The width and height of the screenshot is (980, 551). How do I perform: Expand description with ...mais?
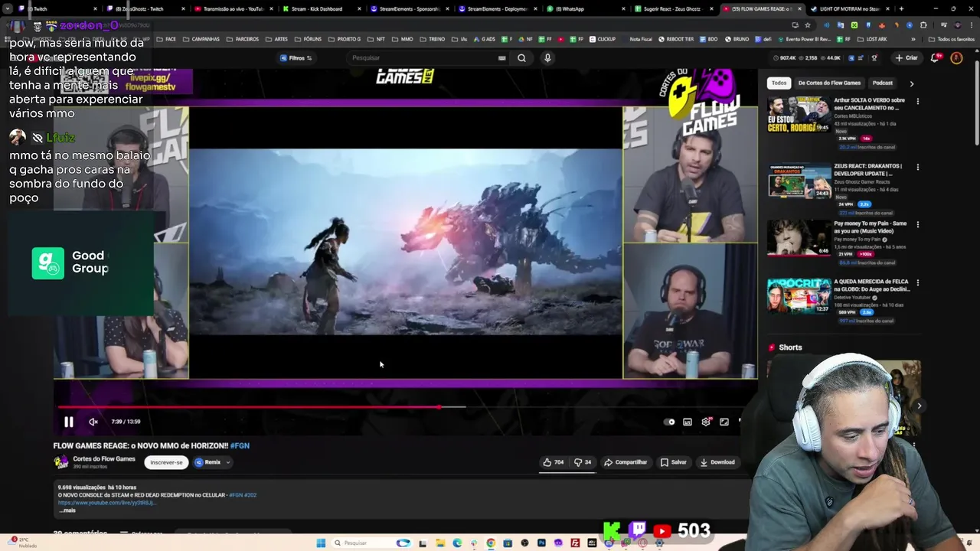click(x=67, y=510)
